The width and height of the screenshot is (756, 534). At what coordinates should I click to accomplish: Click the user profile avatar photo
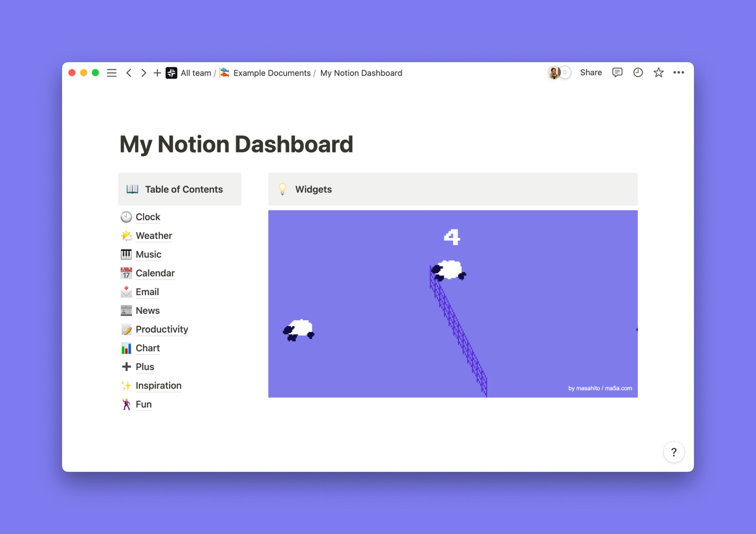[554, 72]
